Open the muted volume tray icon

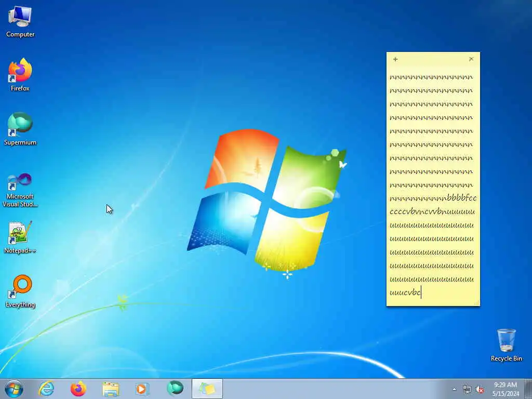point(480,390)
